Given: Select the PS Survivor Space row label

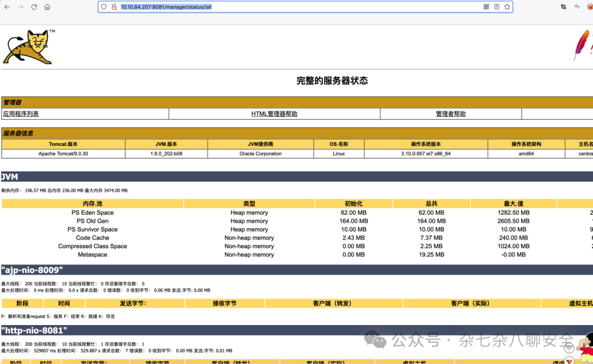Looking at the screenshot, I should click(x=92, y=229).
